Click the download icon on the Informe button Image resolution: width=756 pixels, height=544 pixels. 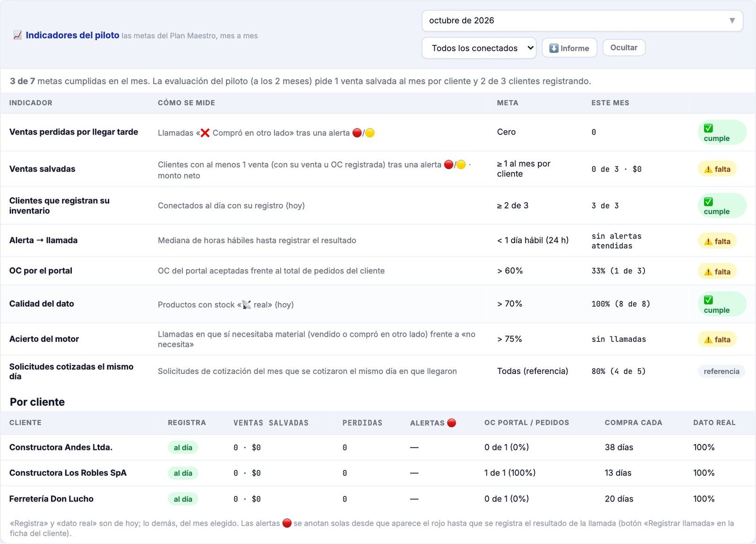554,48
